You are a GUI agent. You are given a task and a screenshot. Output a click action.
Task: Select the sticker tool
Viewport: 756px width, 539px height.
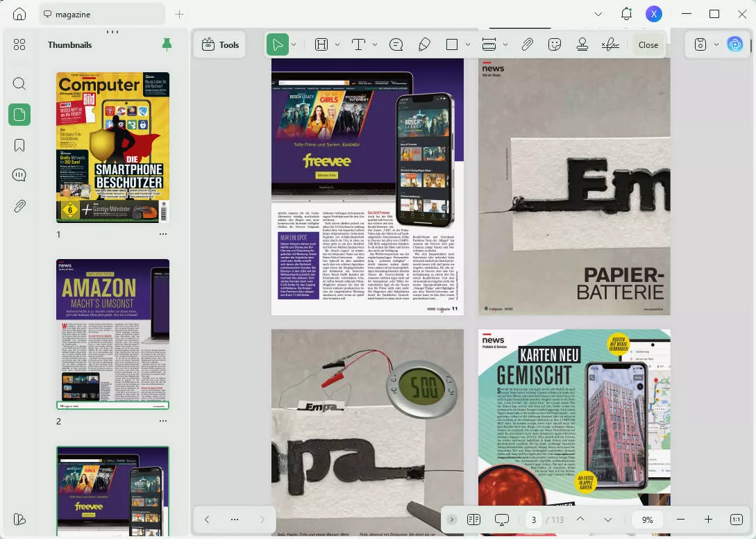point(554,45)
